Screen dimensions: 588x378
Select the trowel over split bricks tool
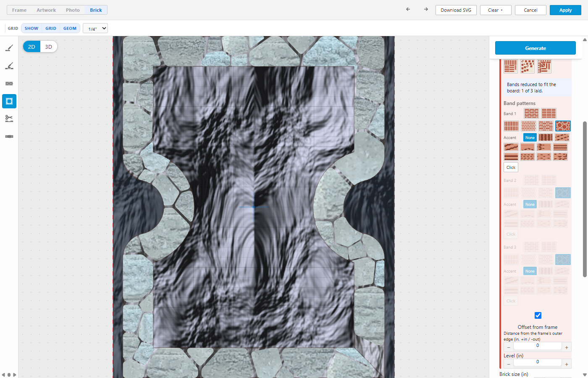tap(9, 66)
